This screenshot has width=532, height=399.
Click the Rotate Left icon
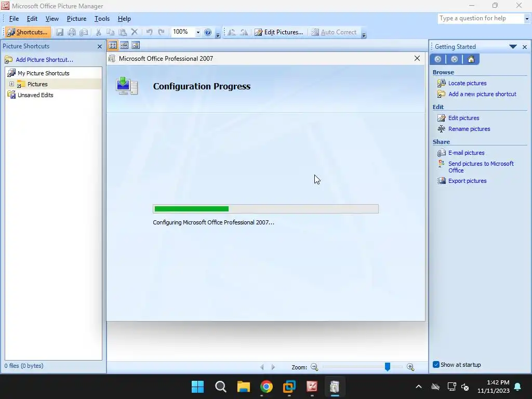click(232, 32)
